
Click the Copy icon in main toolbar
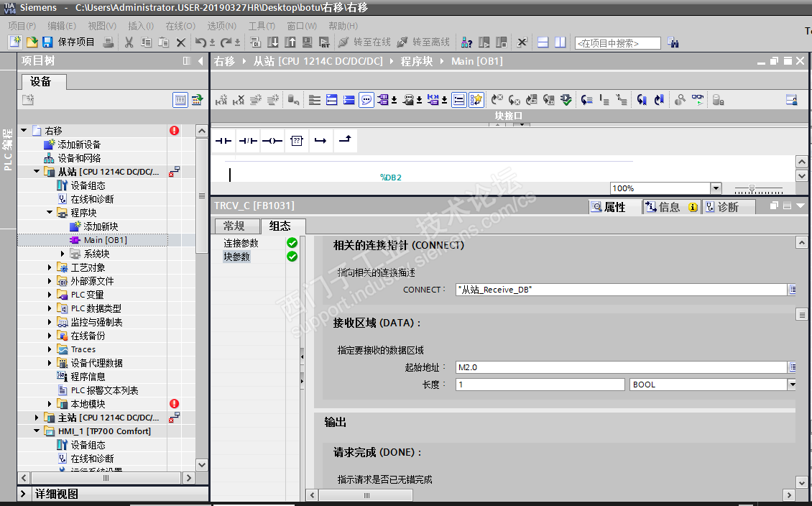click(x=147, y=42)
